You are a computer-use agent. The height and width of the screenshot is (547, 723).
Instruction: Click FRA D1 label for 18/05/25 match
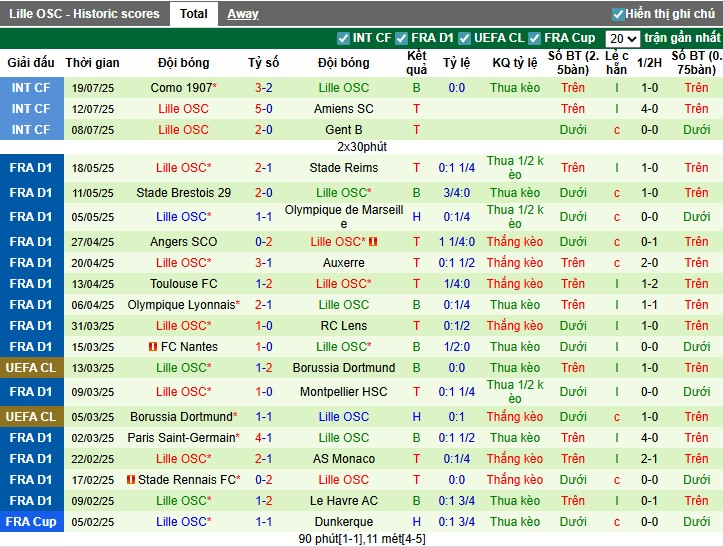click(31, 167)
